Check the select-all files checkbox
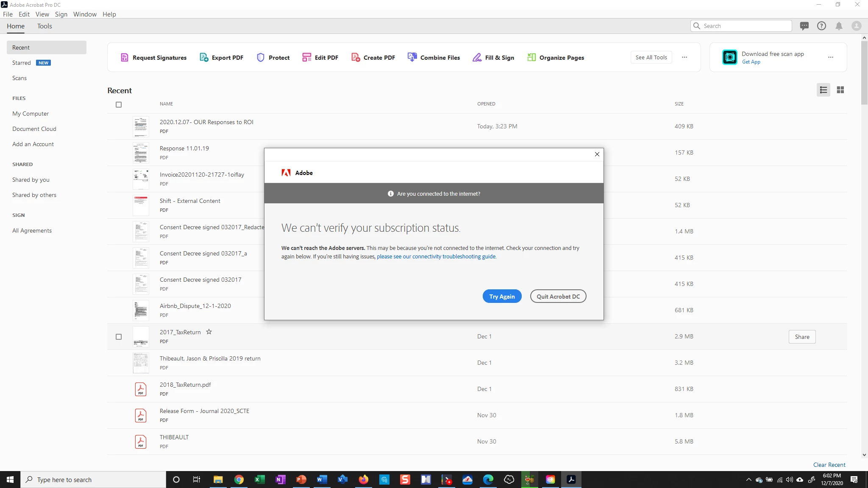 [119, 105]
